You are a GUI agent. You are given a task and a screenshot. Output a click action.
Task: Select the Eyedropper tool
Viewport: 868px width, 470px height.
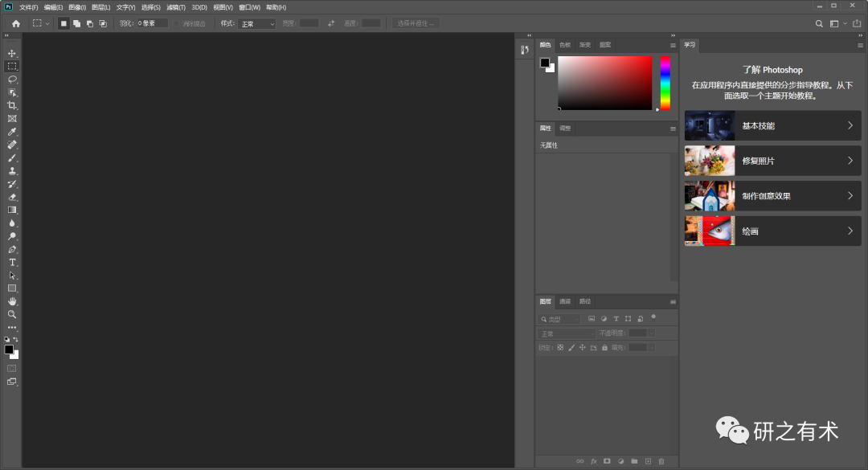(11, 132)
